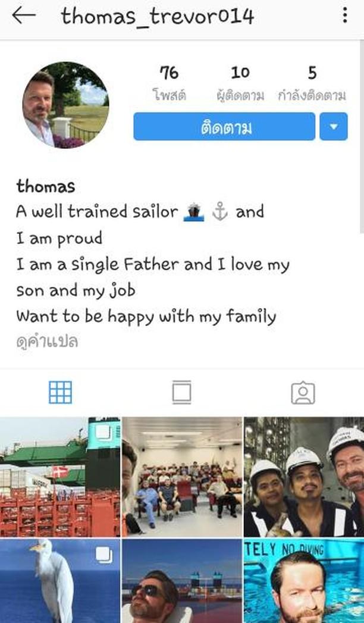The height and width of the screenshot is (623, 364).
Task: Tap multi-photo icon on bird post
Action: click(104, 555)
